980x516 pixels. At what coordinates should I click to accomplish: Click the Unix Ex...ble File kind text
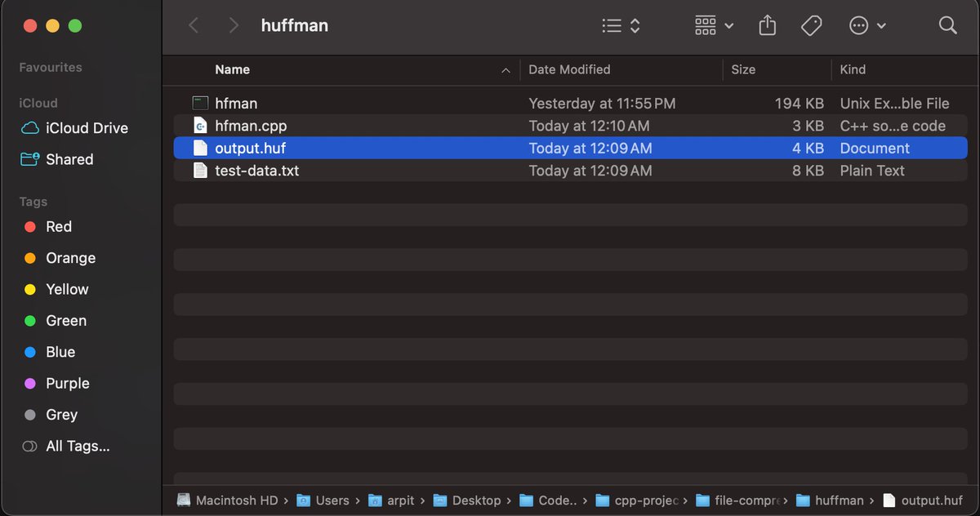coord(894,104)
